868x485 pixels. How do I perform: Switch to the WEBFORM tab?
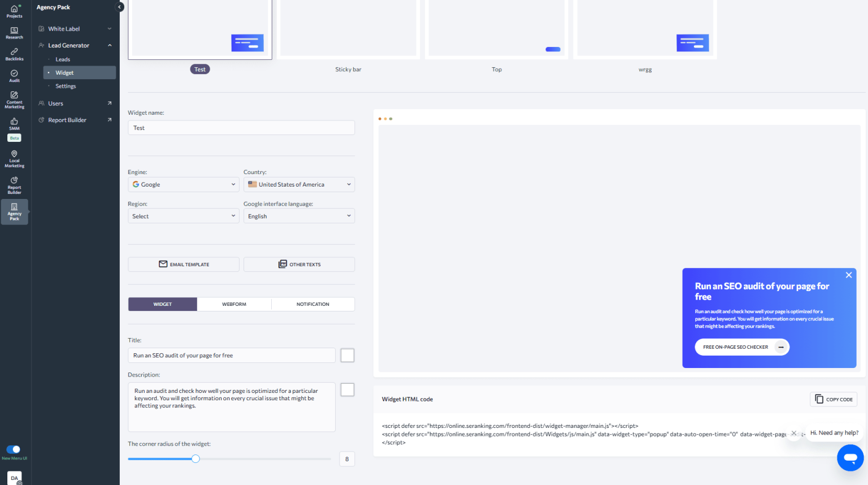(x=234, y=304)
